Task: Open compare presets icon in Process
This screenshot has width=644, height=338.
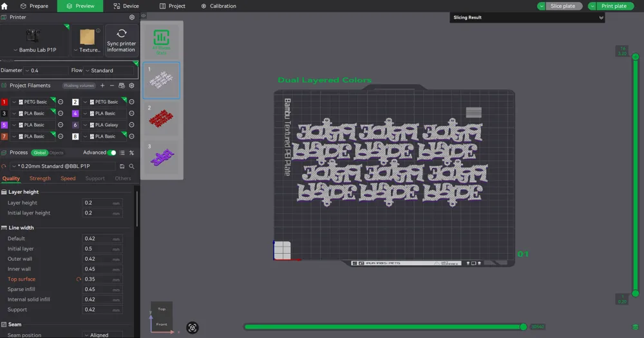Action: (x=131, y=153)
